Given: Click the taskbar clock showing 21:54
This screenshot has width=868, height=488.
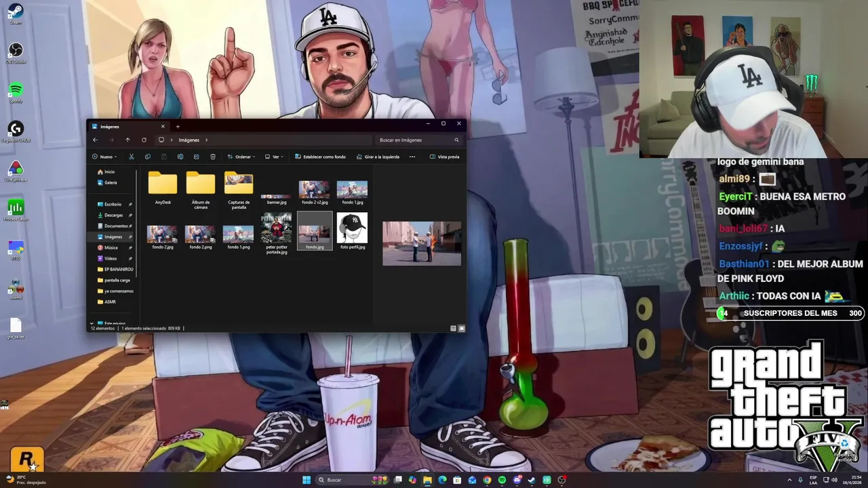Looking at the screenshot, I should click(x=851, y=480).
